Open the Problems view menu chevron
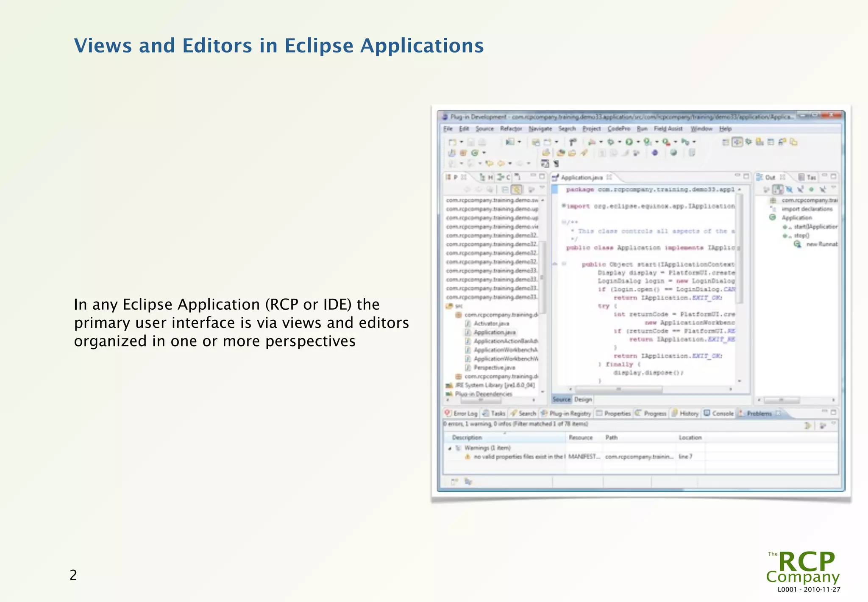The width and height of the screenshot is (868, 602). [834, 423]
